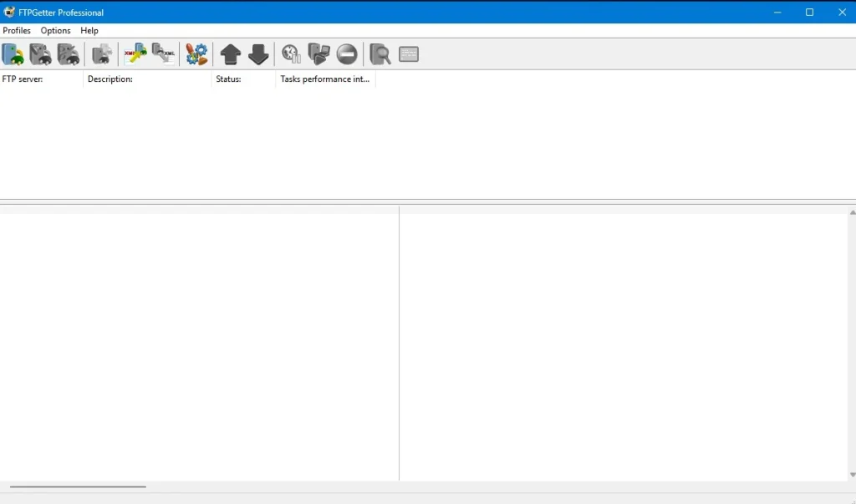Click the round minus stop icon

coord(347,54)
